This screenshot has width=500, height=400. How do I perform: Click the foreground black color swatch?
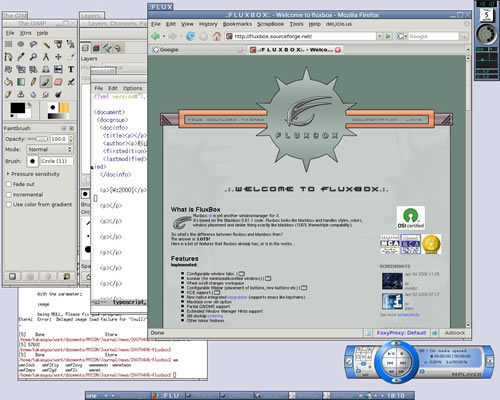tap(17, 108)
